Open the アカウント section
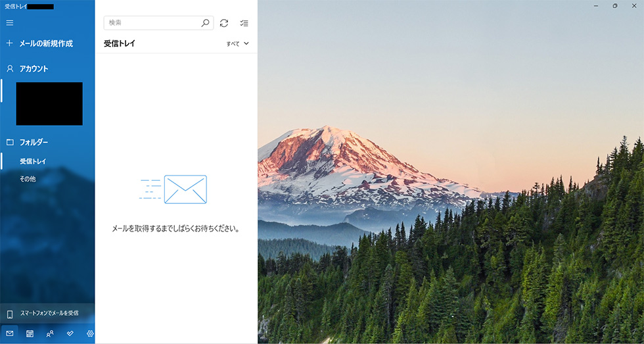The height and width of the screenshot is (344, 644). pos(34,68)
